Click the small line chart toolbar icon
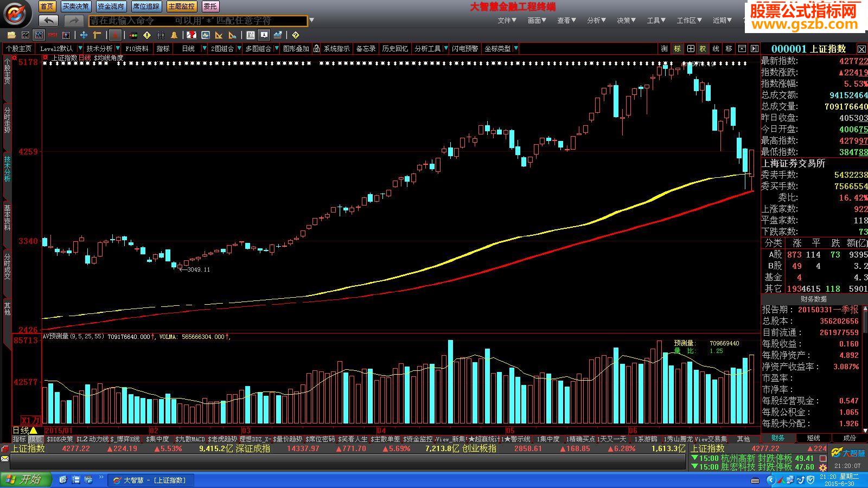This screenshot has height=488, width=868. point(25,35)
